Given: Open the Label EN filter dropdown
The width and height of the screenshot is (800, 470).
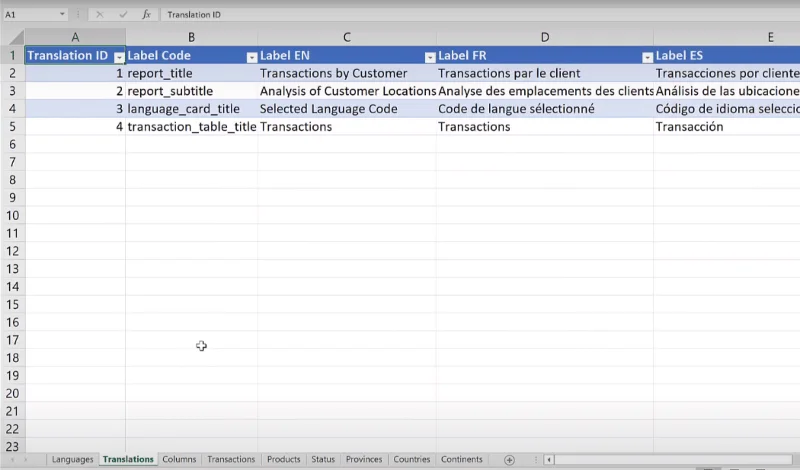Looking at the screenshot, I should click(x=430, y=57).
